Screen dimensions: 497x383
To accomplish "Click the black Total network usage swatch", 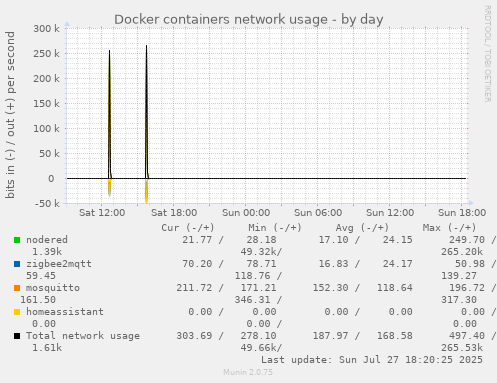I will [17, 336].
